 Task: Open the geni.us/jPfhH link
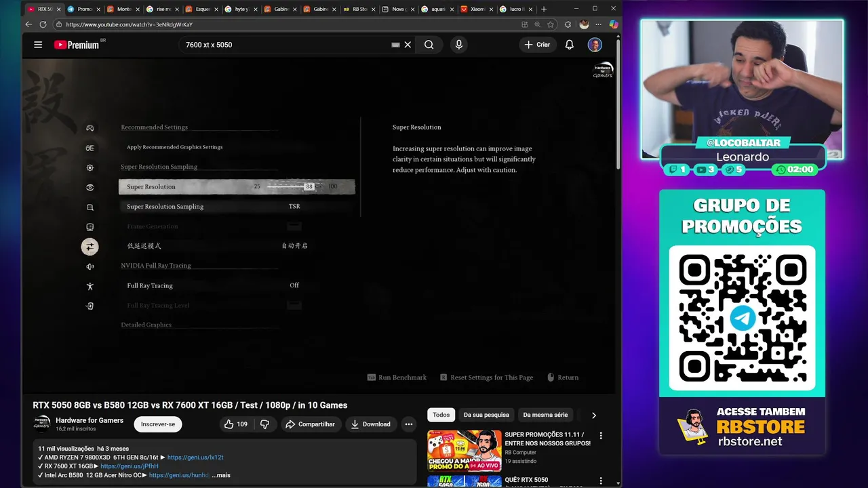[130, 466]
